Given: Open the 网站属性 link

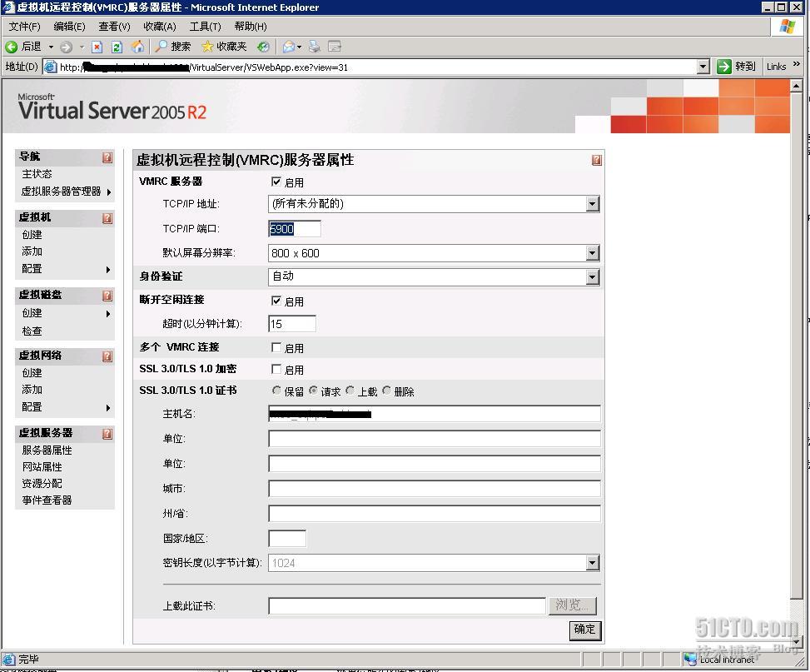Looking at the screenshot, I should click(x=42, y=467).
